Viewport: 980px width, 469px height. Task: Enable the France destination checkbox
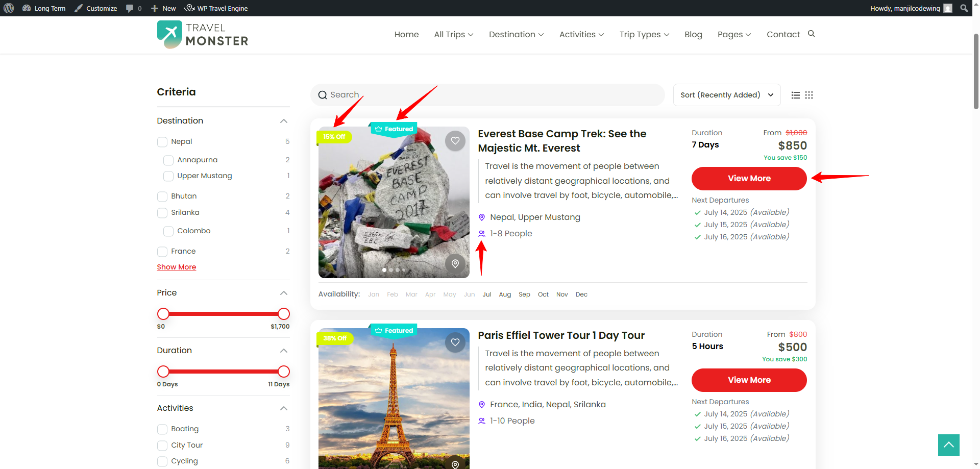(162, 252)
